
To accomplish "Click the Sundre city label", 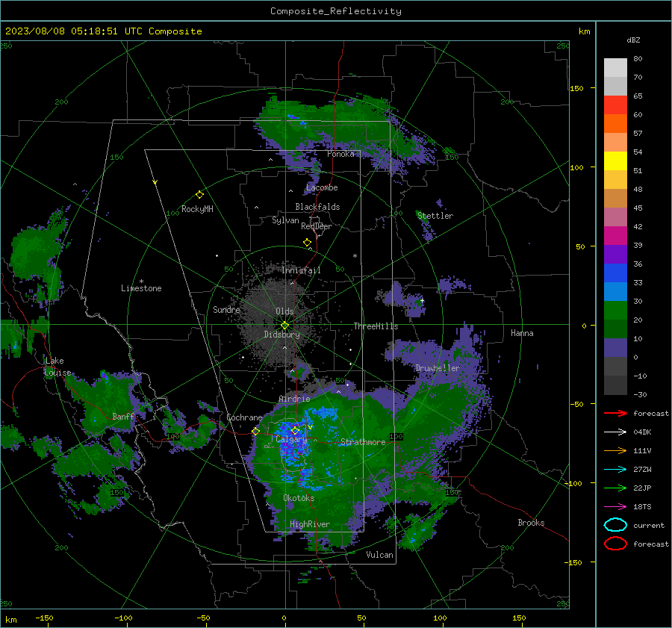I will point(226,310).
